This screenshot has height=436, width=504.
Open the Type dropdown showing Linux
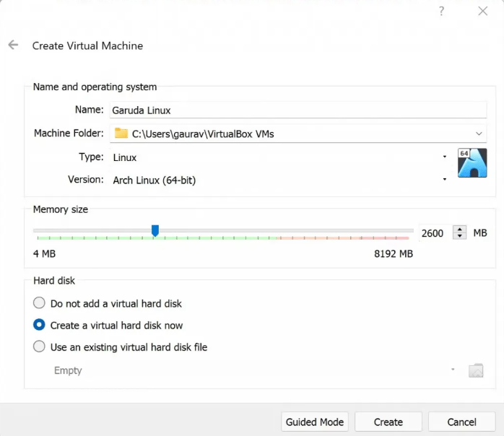(x=279, y=157)
